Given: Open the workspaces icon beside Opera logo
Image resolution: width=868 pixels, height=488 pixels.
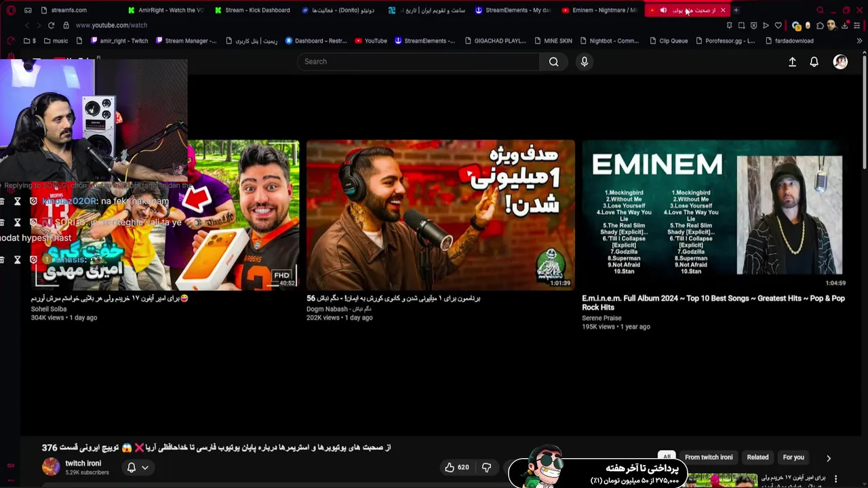Looking at the screenshot, I should (x=28, y=10).
